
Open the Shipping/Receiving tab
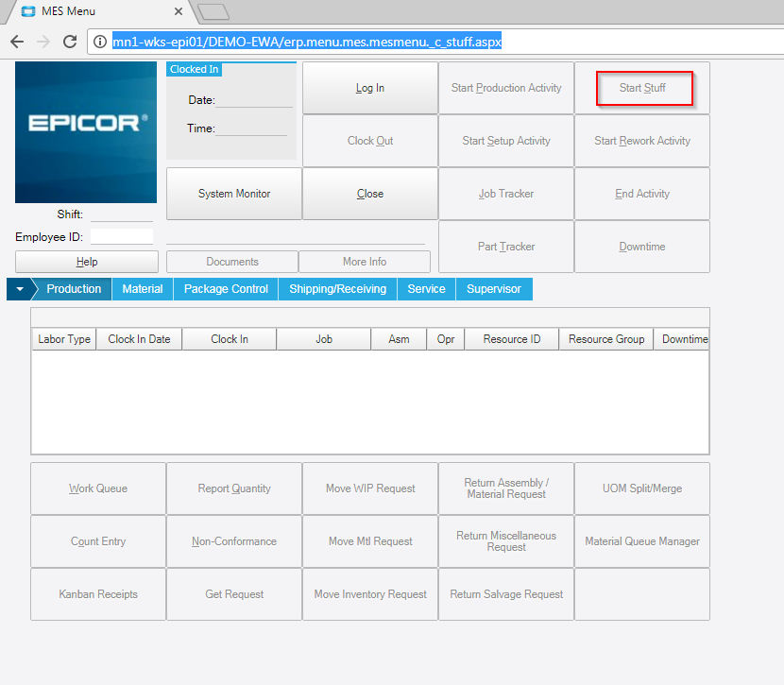tap(337, 289)
